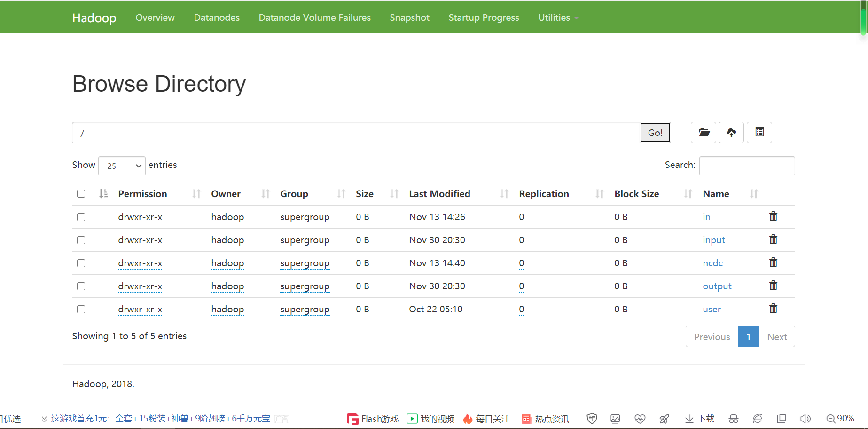Click replication value 0 in 'output' row
Screen dimensions: 868x429
click(521, 286)
